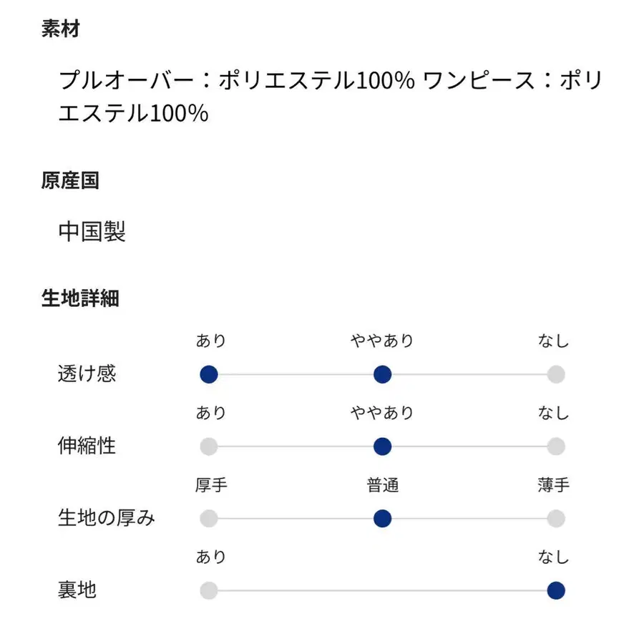644x644 pixels.
Task: Select the 厚手 dot for 生地の厚み
Action: click(x=208, y=518)
